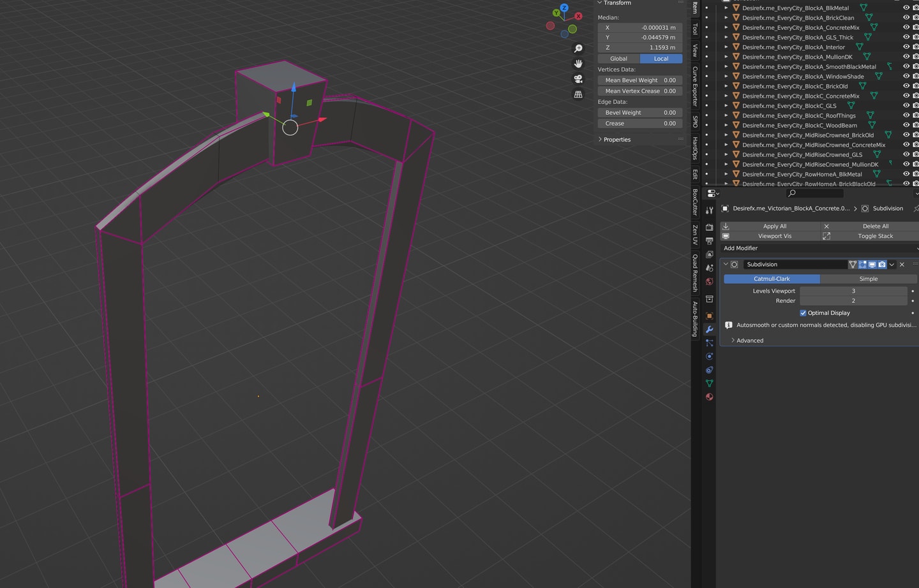Open the properties editor type dropdown
919x588 pixels.
713,193
